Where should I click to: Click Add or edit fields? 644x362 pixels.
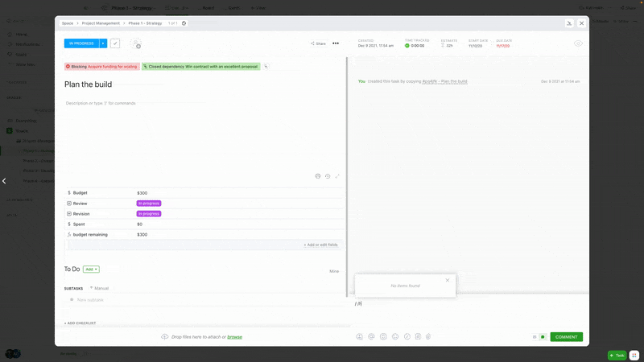(320, 245)
